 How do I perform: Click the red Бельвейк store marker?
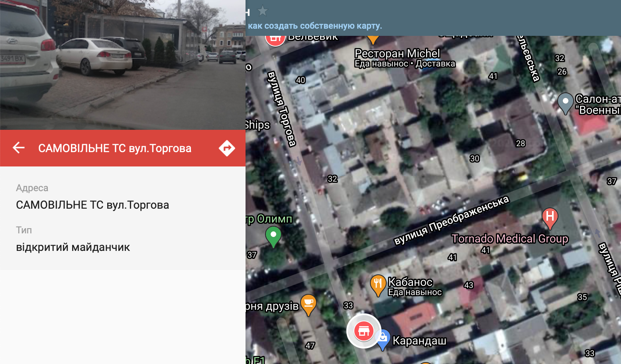tap(275, 39)
